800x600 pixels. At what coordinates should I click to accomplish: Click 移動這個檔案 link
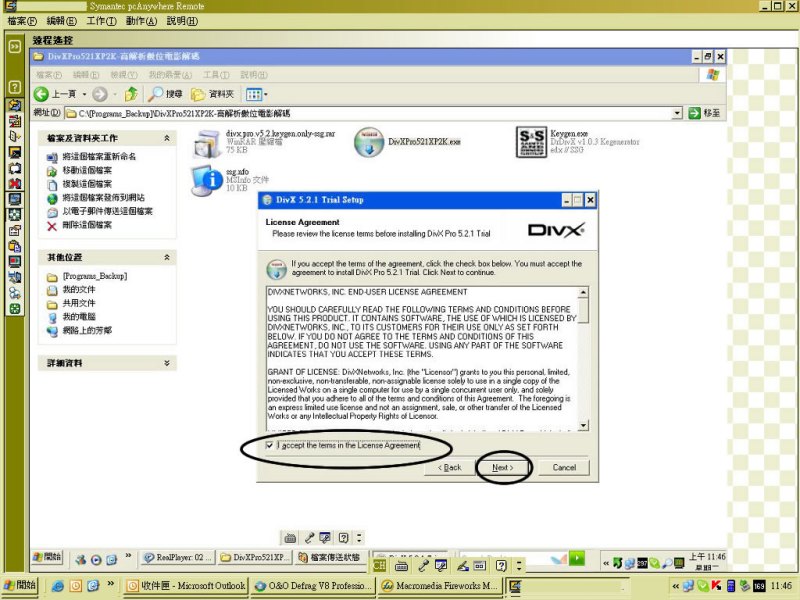click(x=87, y=170)
